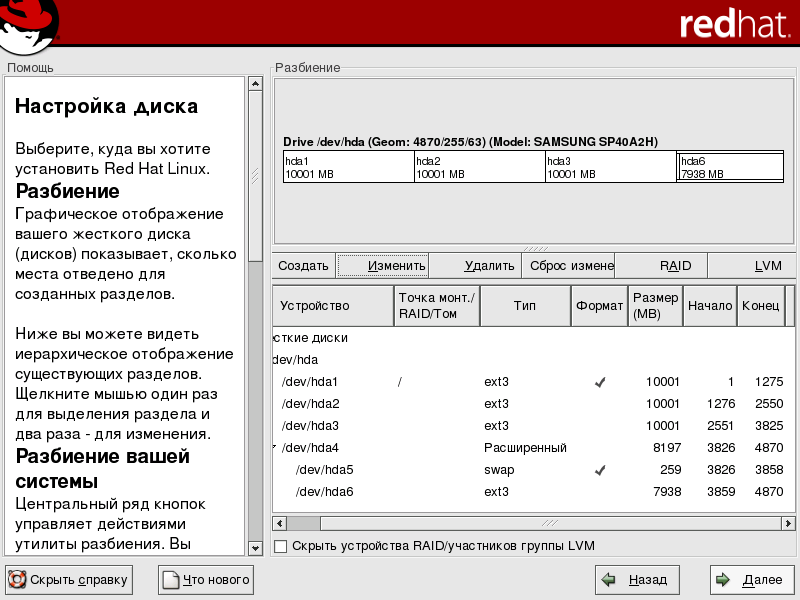Click the help panel's vertical scrollbar down arrow
Image resolution: width=800 pixels, height=600 pixels.
[x=255, y=547]
